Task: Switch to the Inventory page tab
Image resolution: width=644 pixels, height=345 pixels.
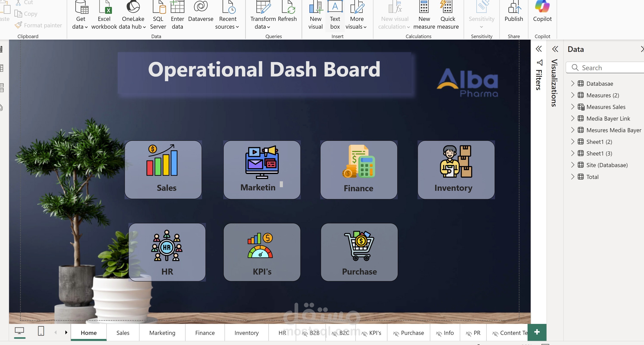Action: click(x=246, y=333)
